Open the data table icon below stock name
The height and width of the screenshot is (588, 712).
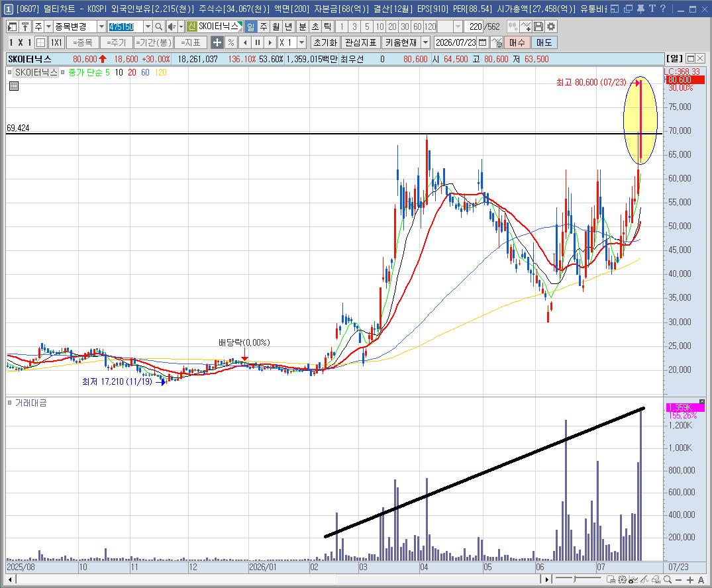(14, 86)
